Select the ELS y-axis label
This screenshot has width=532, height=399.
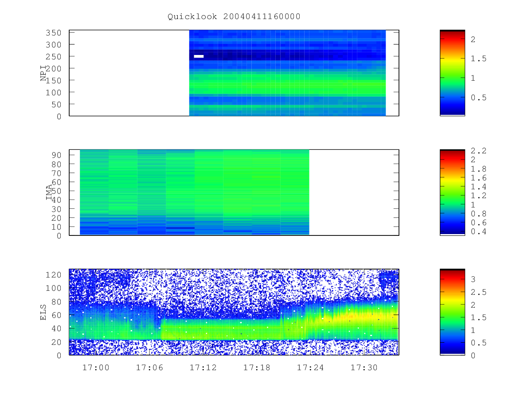(x=43, y=312)
